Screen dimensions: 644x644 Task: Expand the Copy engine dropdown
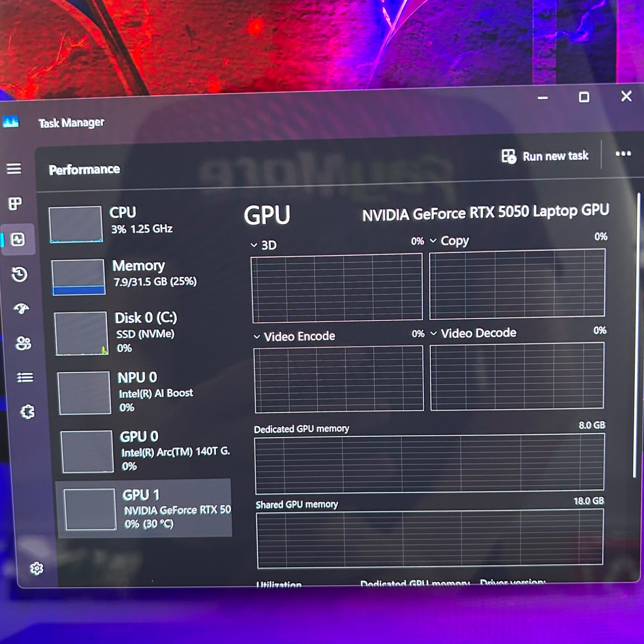tap(433, 241)
